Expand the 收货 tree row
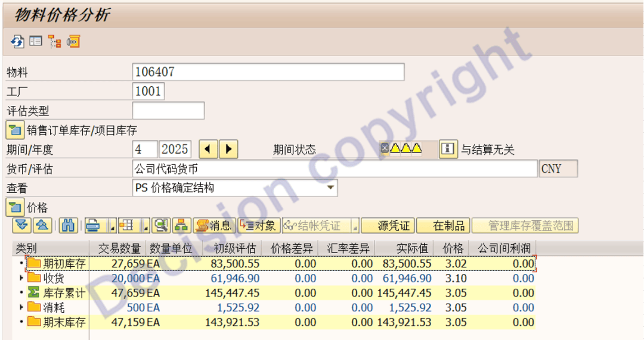Image resolution: width=644 pixels, height=340 pixels. coord(22,278)
